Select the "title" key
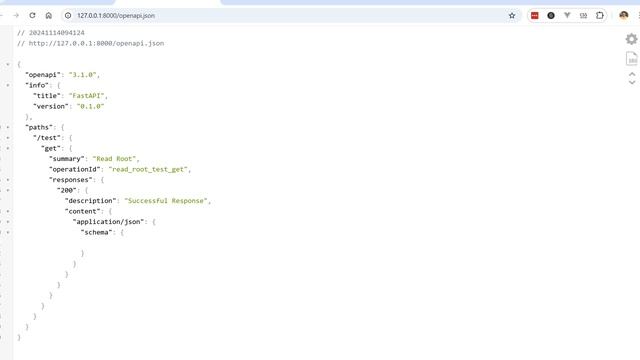The width and height of the screenshot is (640, 360). click(x=47, y=96)
